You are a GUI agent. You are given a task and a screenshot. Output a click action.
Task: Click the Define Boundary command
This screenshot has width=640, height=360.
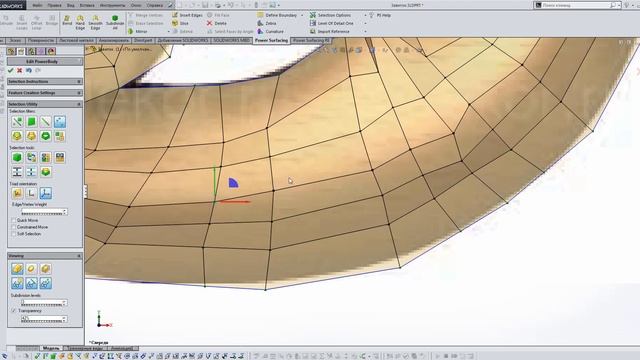pyautogui.click(x=277, y=15)
